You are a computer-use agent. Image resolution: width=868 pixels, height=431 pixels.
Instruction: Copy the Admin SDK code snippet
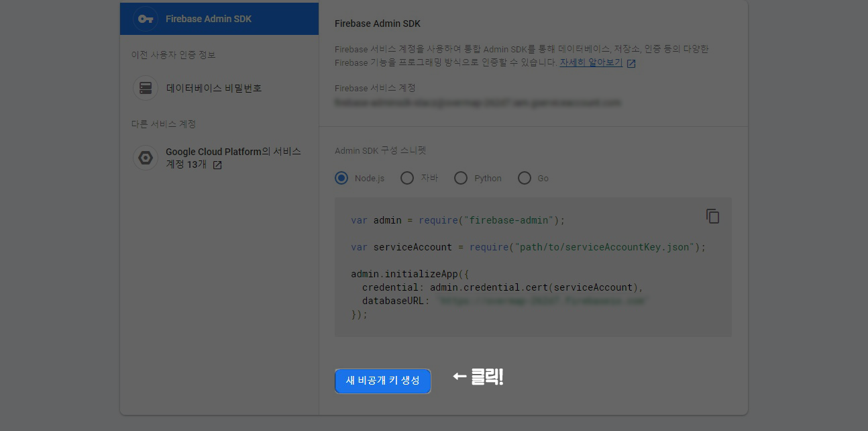[712, 216]
